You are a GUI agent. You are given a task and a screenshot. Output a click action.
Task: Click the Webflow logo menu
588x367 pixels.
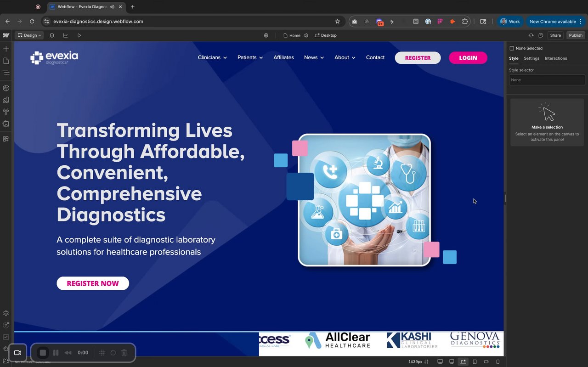[6, 35]
